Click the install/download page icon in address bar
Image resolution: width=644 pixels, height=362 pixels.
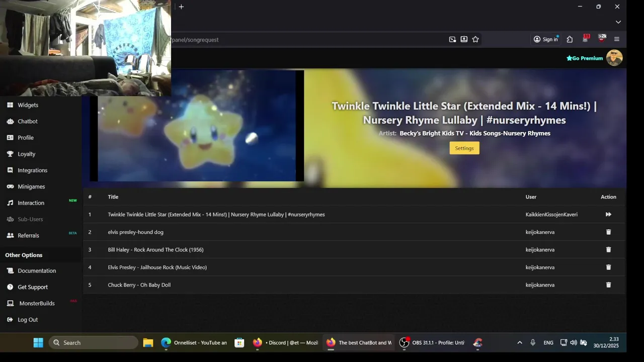click(464, 39)
